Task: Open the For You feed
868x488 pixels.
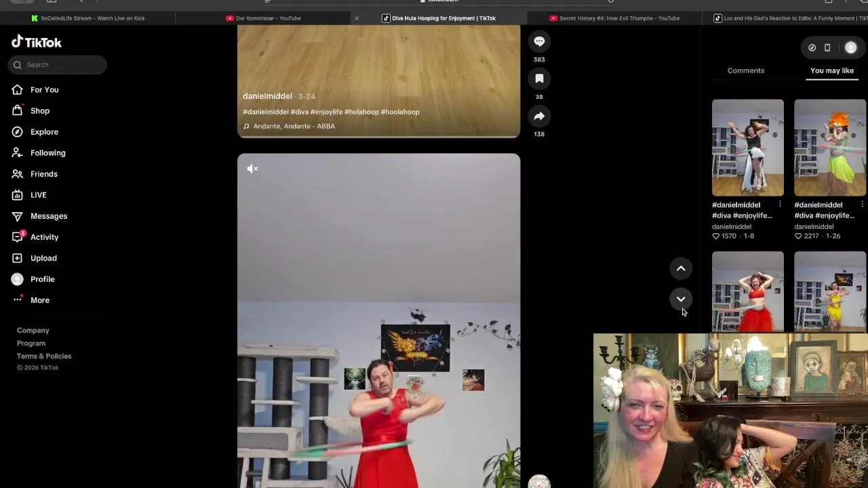Action: click(x=44, y=89)
